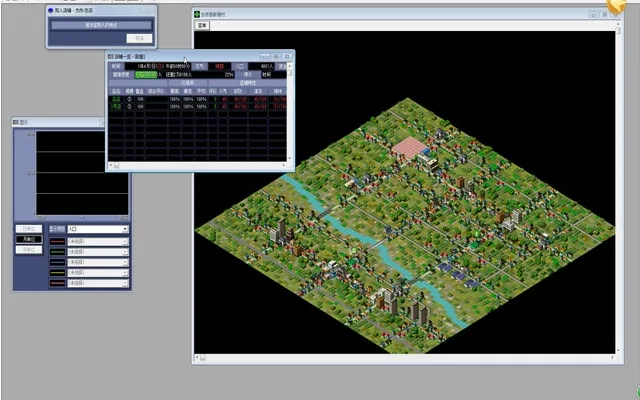Click the green highlighted indicator in second row

coord(147,74)
